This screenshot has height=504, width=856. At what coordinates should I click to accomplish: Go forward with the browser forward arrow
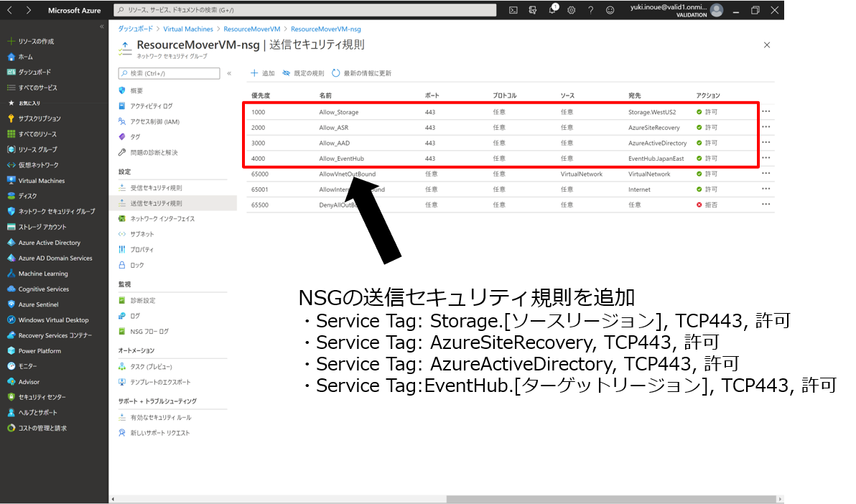point(29,10)
